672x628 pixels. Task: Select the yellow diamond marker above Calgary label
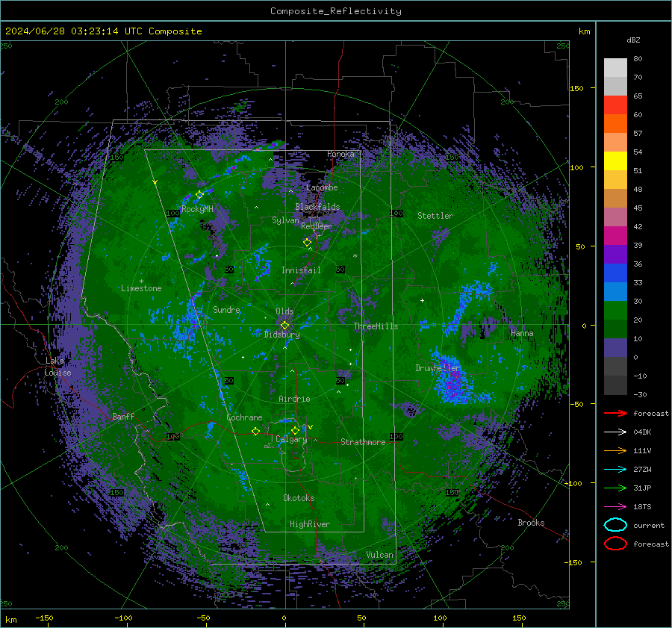[x=295, y=430]
